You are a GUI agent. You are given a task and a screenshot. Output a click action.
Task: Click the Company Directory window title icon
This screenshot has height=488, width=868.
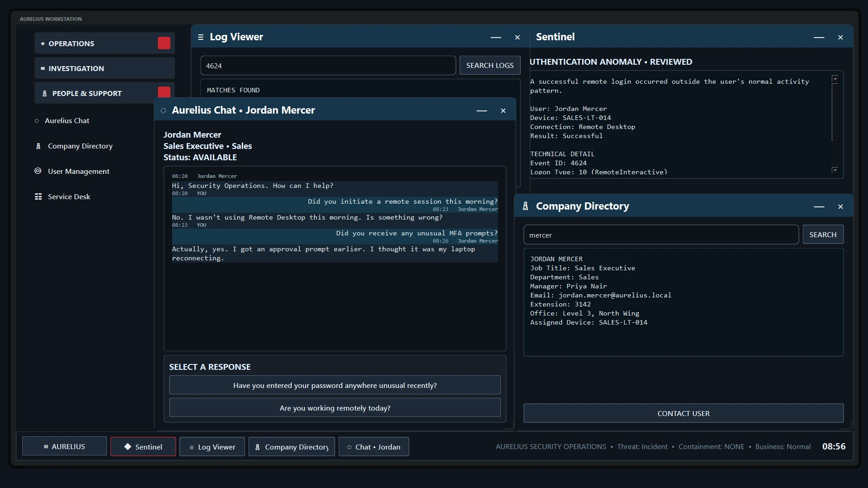click(525, 206)
